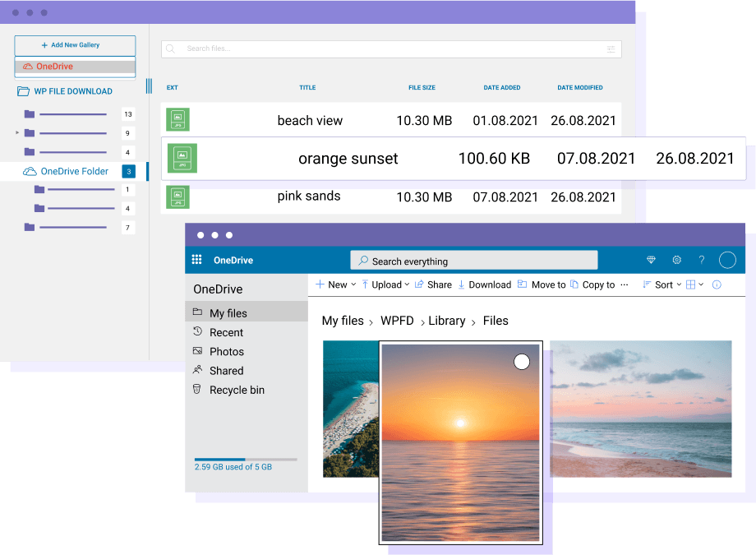The image size is (756, 555).
Task: Open the filter icon in the Search files bar
Action: coord(611,49)
